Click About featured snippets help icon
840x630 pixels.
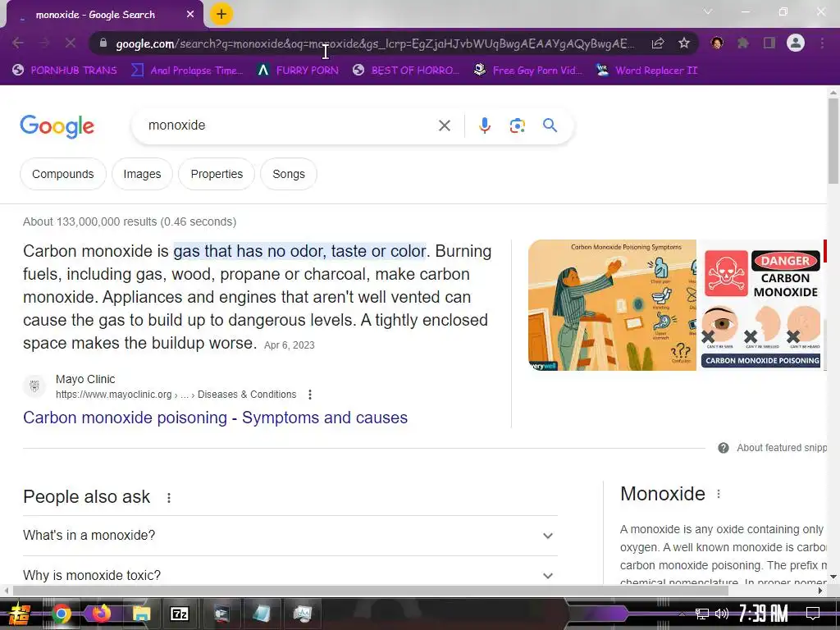tap(724, 448)
